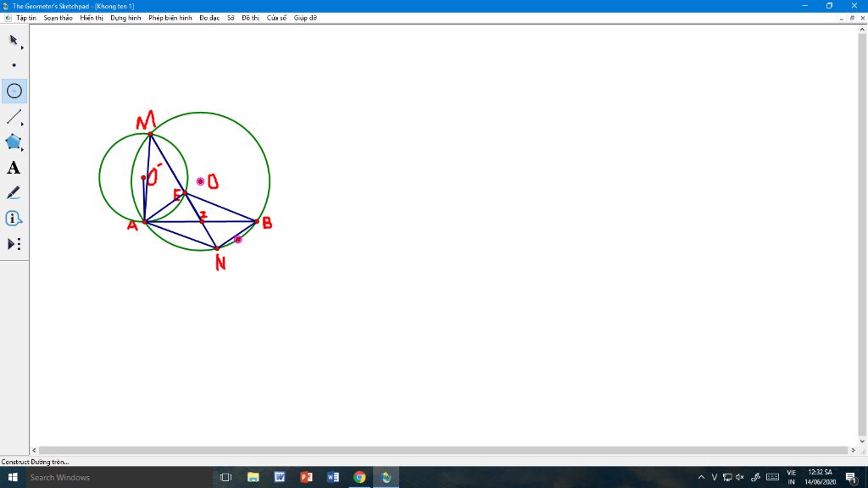Image resolution: width=868 pixels, height=488 pixels.
Task: Click point B on the large circle
Action: (256, 221)
